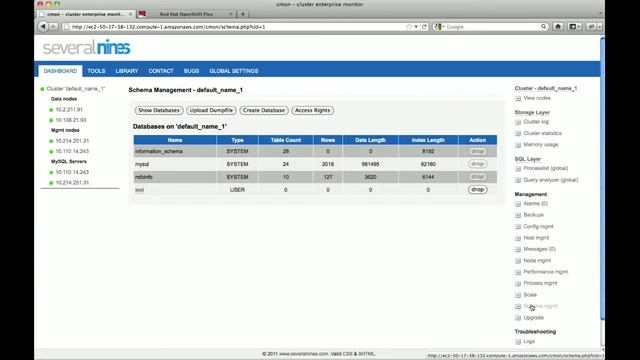Click the icon beside Query analyzer (global)
Screen dimensions: 640x360
click(x=518, y=180)
